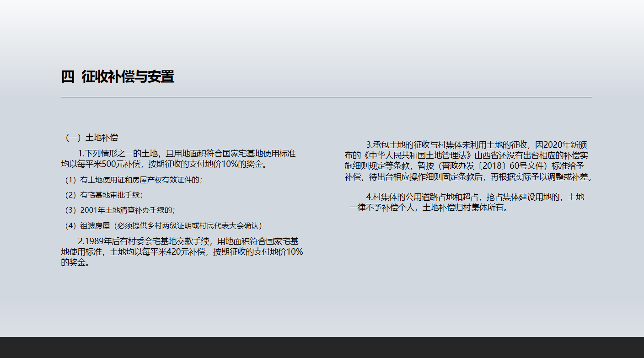Click the slide title 四 征收补偿与安置
The height and width of the screenshot is (358, 644).
tap(118, 77)
